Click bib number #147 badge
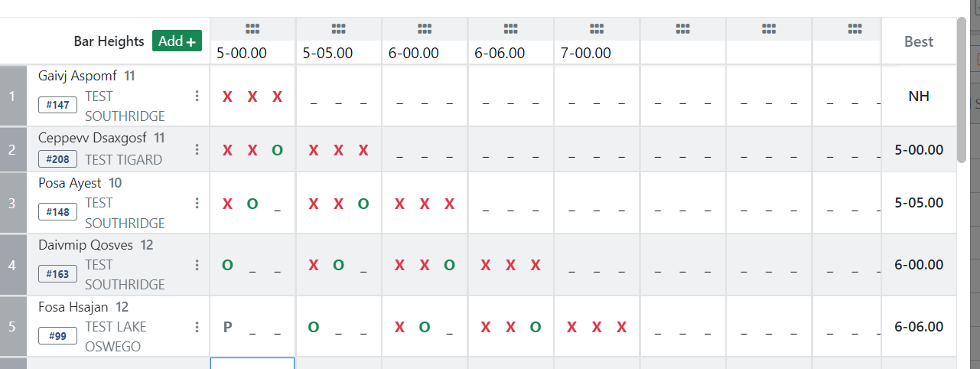 tap(58, 105)
